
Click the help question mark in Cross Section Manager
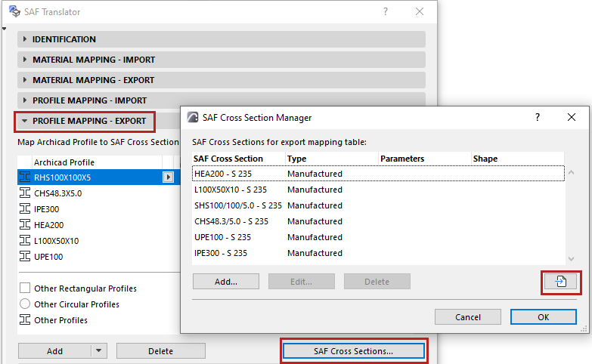(x=538, y=118)
